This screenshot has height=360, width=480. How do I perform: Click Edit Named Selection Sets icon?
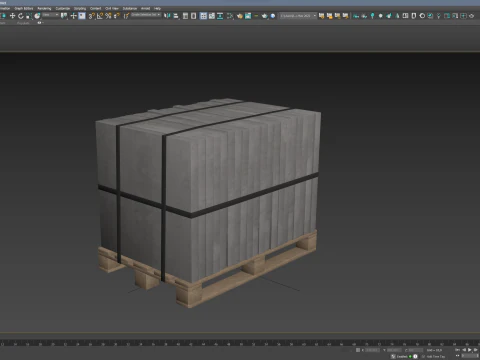click(x=126, y=16)
